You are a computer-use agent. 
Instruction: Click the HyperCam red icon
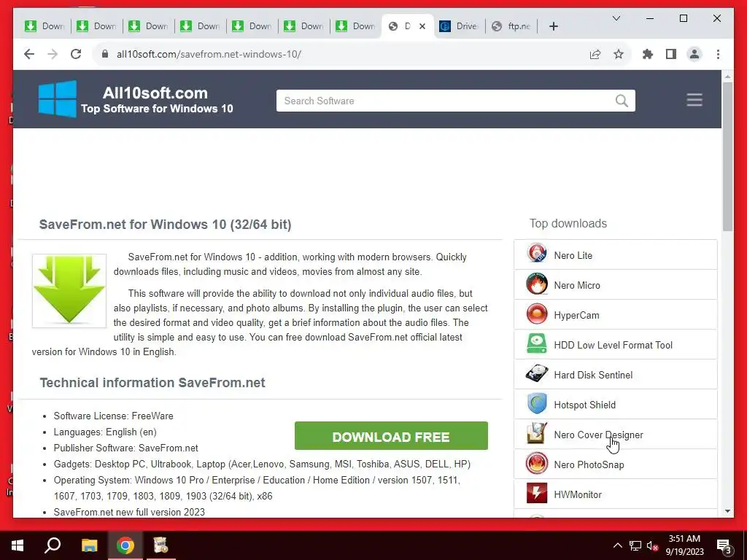click(536, 314)
